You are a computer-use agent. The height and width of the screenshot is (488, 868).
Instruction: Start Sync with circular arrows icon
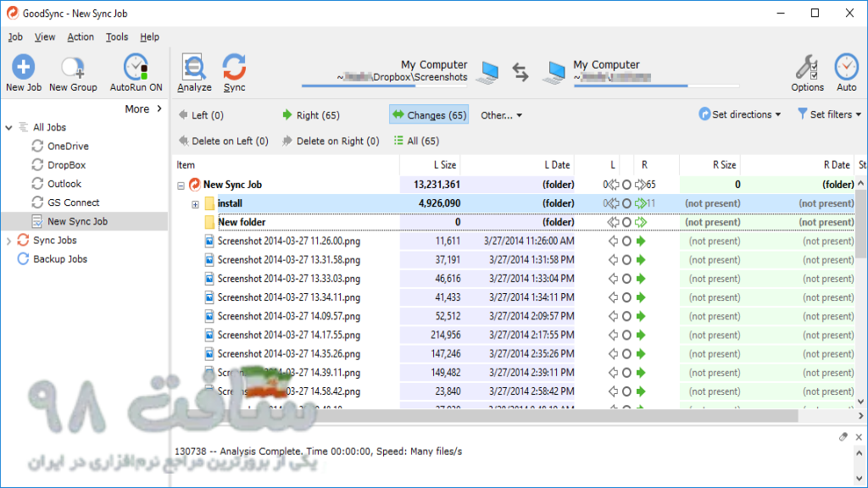[x=234, y=67]
